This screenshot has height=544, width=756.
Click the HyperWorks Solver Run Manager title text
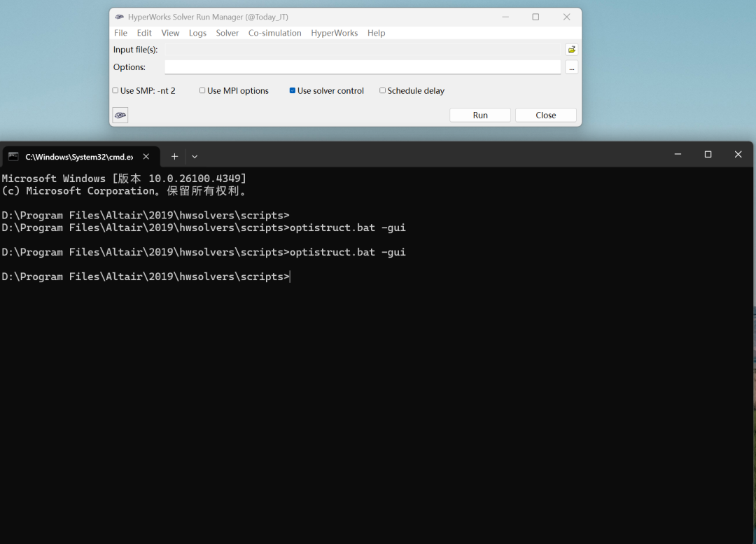209,17
